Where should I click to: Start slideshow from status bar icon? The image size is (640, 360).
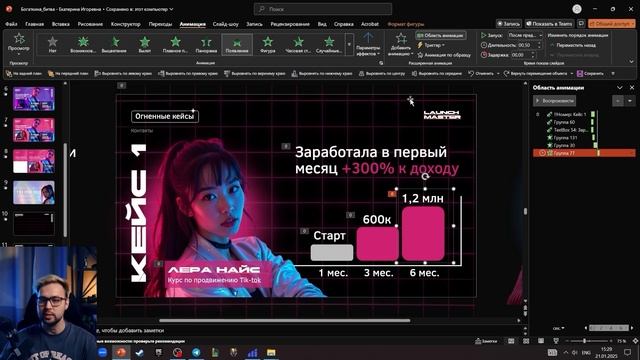[x=556, y=341]
